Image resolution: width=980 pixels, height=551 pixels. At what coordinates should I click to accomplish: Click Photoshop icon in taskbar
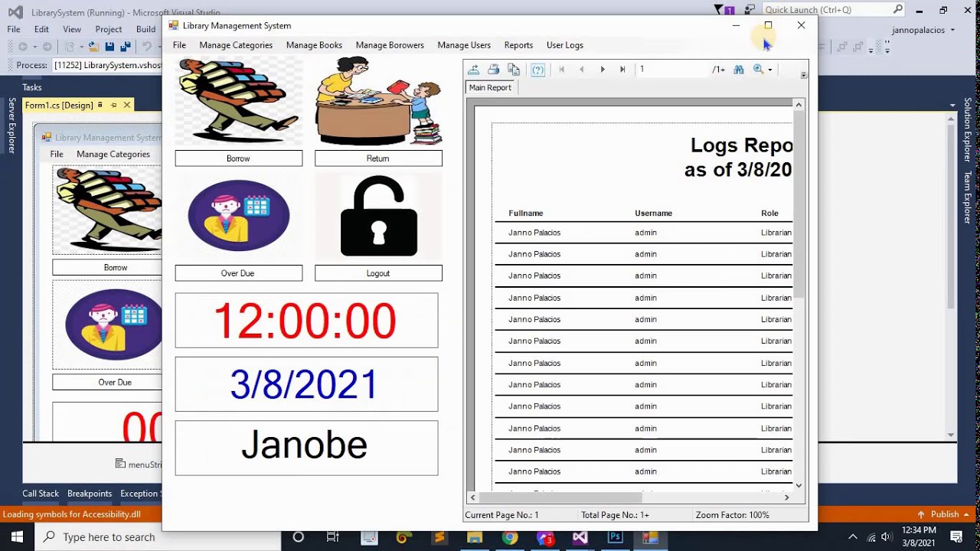pyautogui.click(x=615, y=537)
